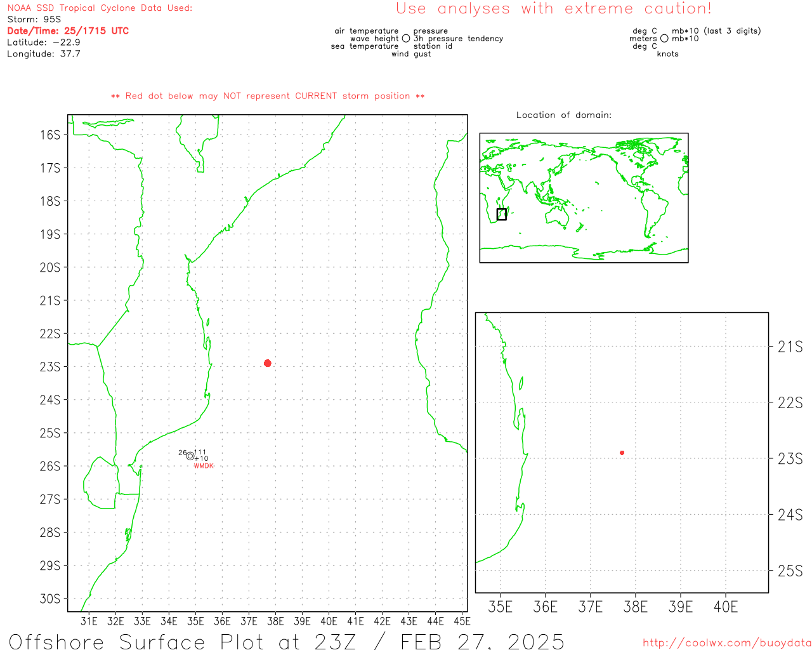Click the 'wind gust' legend label
This screenshot has height=650, width=812.
tap(411, 53)
